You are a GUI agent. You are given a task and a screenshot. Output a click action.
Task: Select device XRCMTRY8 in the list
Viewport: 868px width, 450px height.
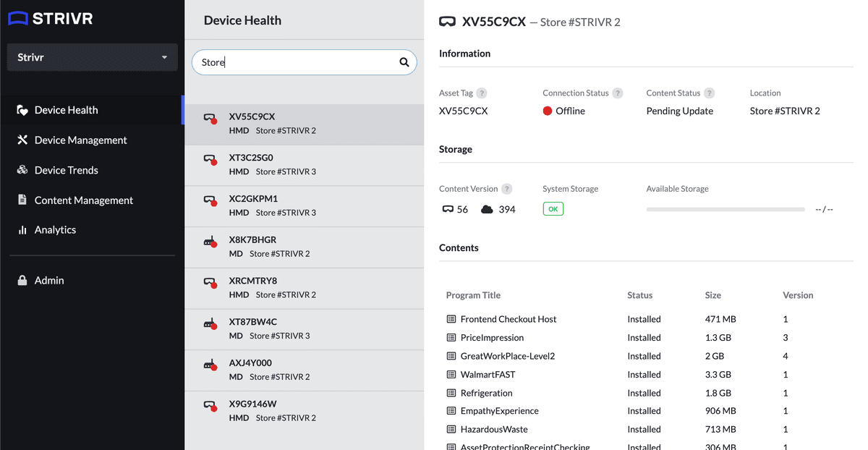click(305, 289)
